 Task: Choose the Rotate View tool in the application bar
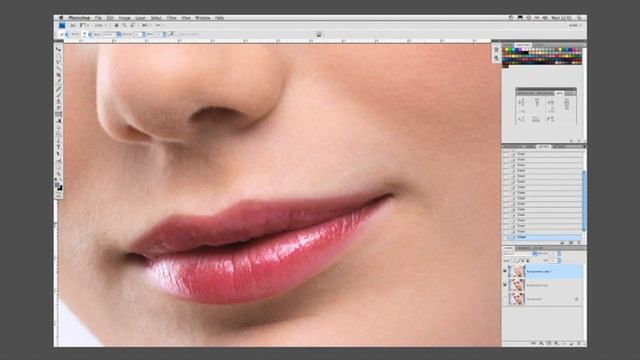pyautogui.click(x=132, y=25)
